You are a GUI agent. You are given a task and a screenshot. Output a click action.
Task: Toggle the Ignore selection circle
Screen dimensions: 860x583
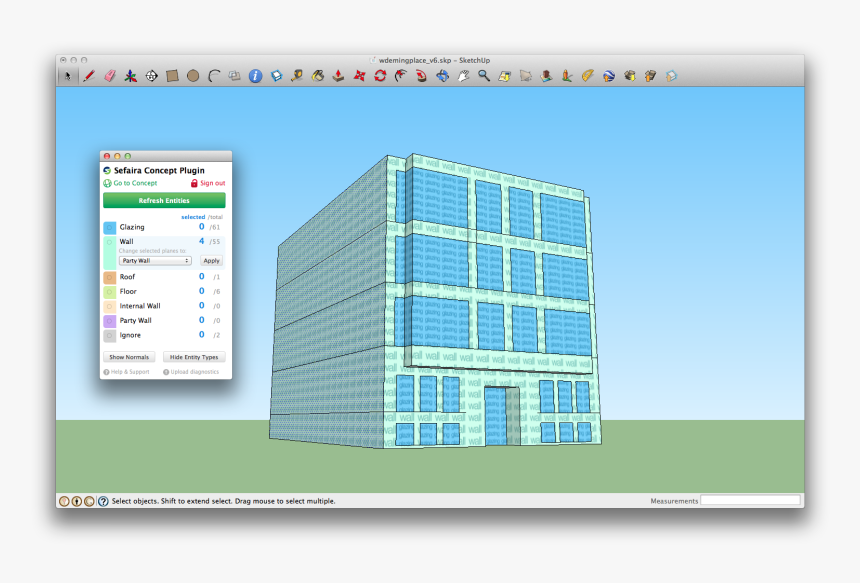click(x=110, y=335)
